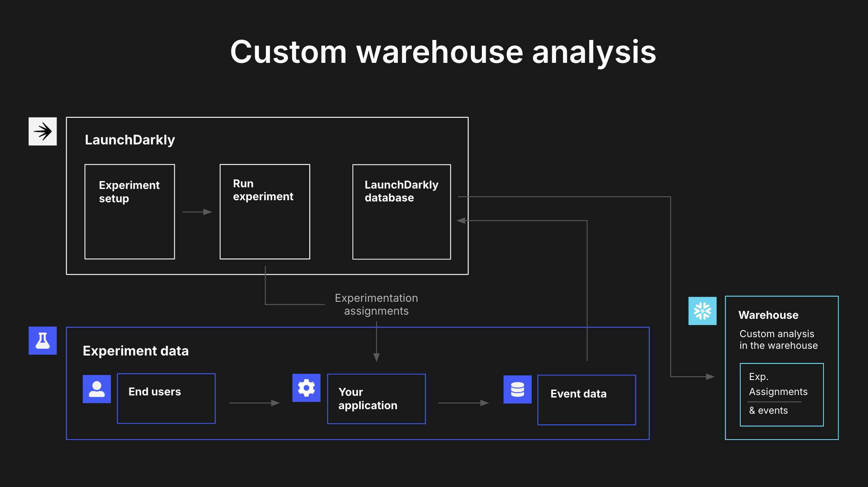Click the Experiment data heading
This screenshot has width=868, height=487.
pyautogui.click(x=136, y=351)
